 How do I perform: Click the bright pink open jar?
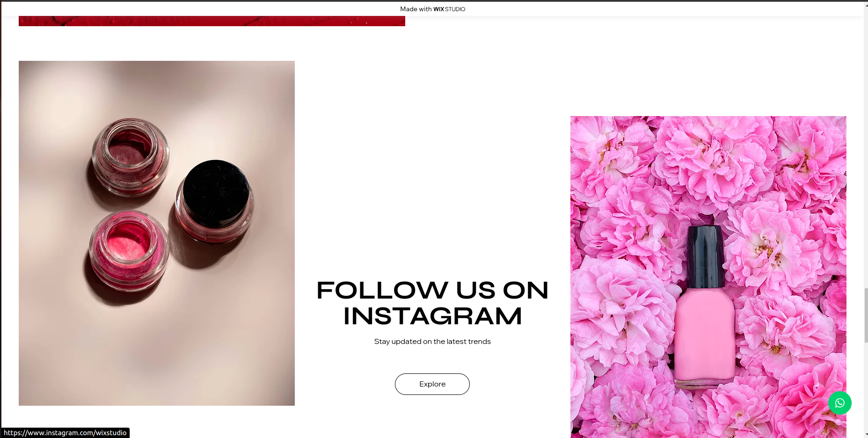tap(128, 249)
